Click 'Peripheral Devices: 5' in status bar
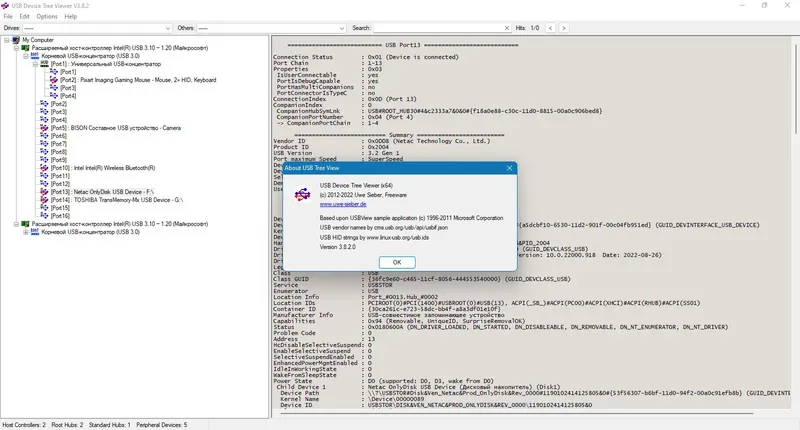 point(161,425)
